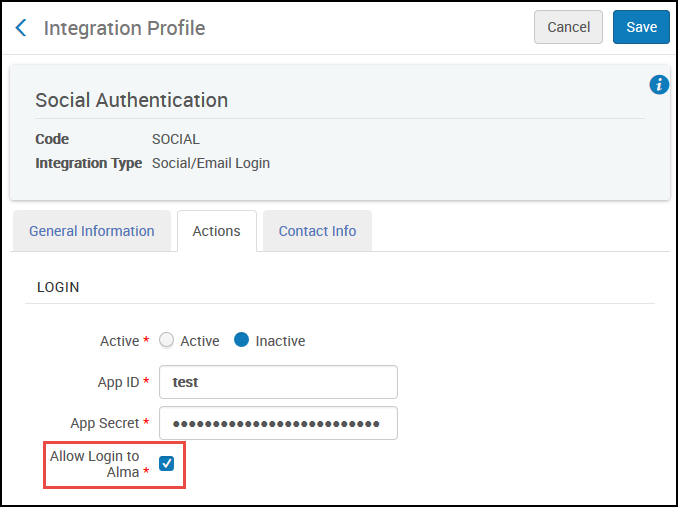Go back using the left chevron arrow
The image size is (678, 507).
tap(21, 28)
